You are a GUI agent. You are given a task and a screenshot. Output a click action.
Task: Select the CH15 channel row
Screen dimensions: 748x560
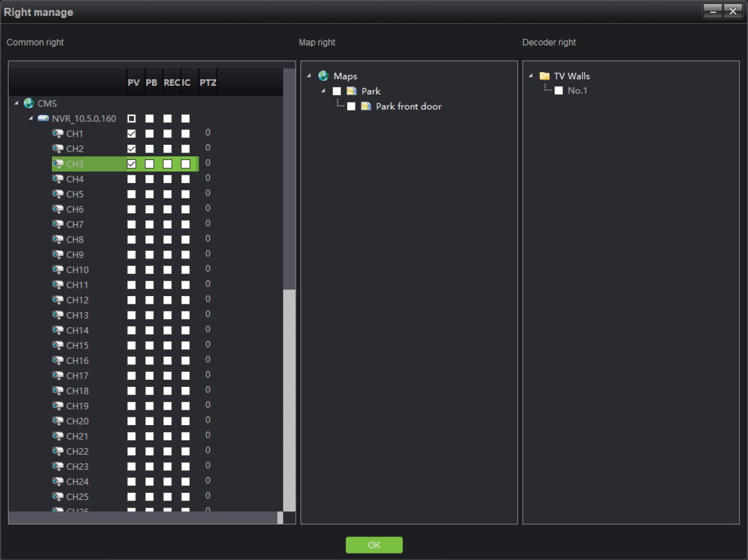[x=77, y=345]
